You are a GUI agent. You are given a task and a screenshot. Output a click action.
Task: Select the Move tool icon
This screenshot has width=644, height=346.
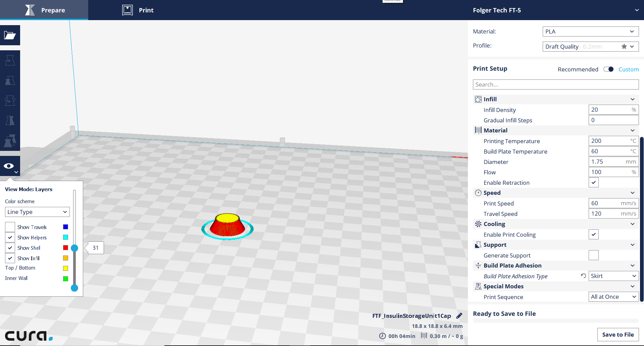click(10, 60)
